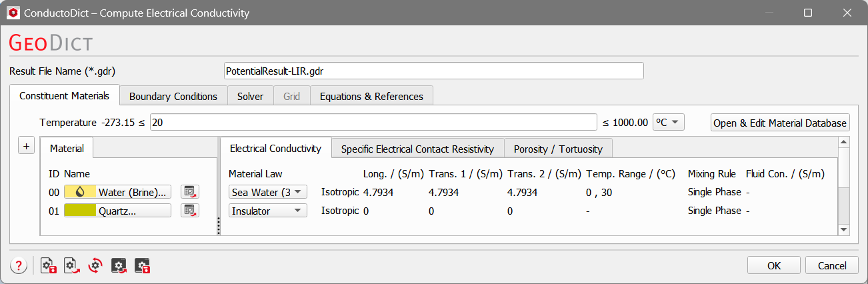
Task: Click the Water (Brine) material button
Action: coord(118,192)
